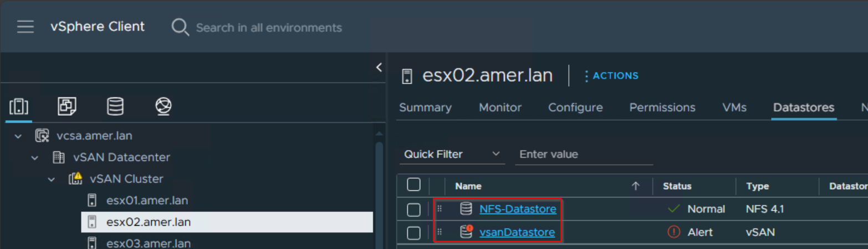
Task: Click the vSAN type cell
Action: coord(760,232)
